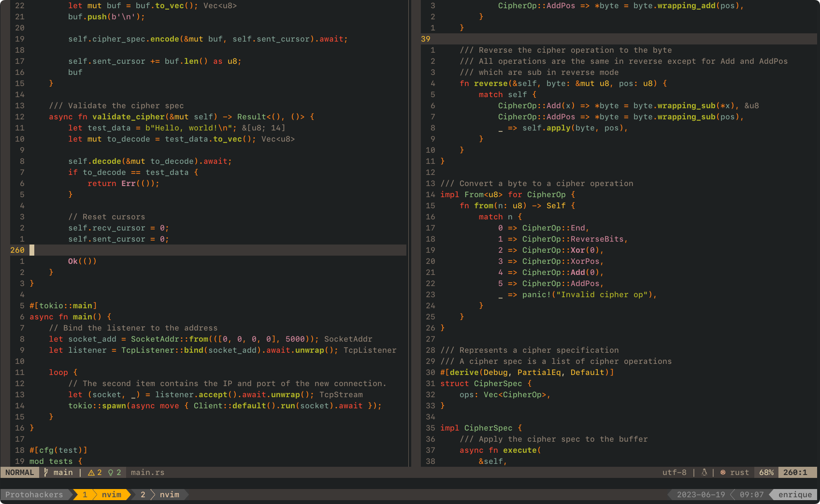The width and height of the screenshot is (820, 504).
Task: Click the Rust filetype icon in statusline
Action: click(723, 473)
